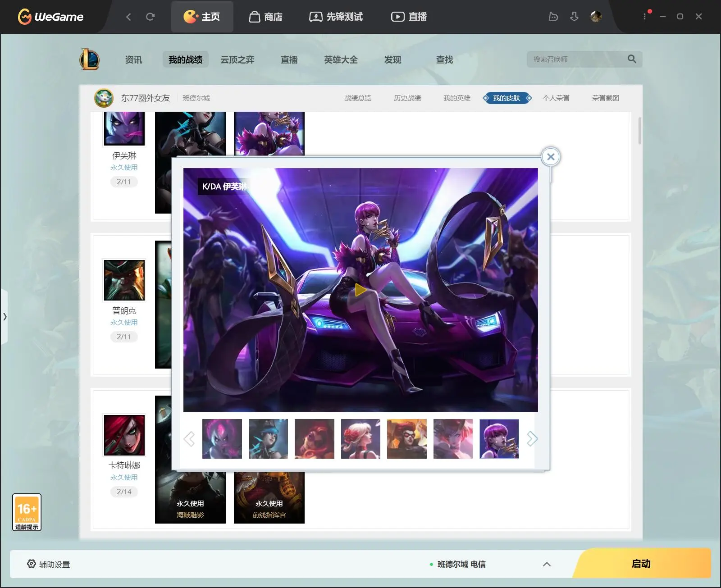Open the 商店 store tab
Viewport: 721px width, 588px height.
266,17
